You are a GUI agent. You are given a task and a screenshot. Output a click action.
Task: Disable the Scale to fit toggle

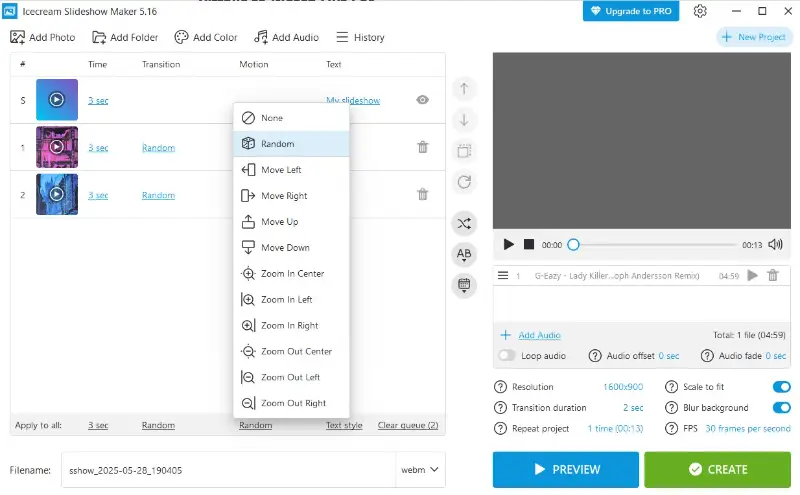tap(782, 387)
